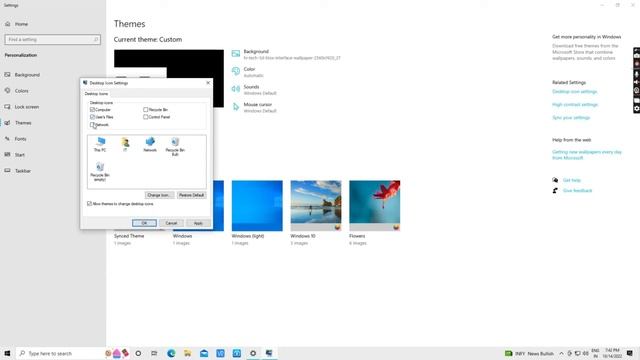Click the Give feedback link
The height and width of the screenshot is (360, 640).
point(577,191)
